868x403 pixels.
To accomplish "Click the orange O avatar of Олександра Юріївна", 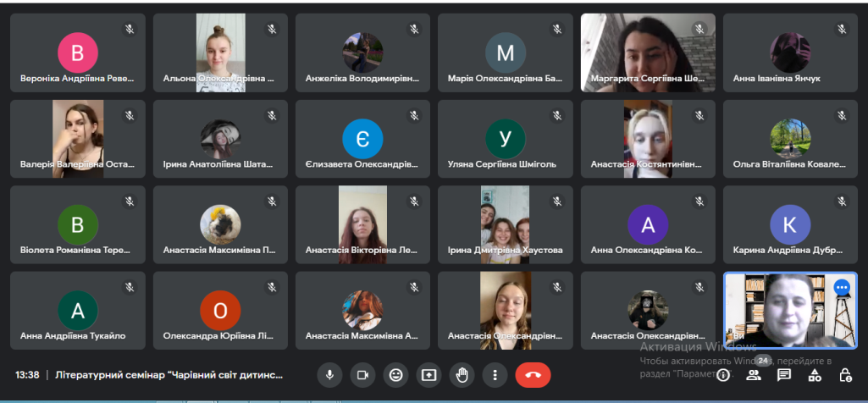I will (x=220, y=311).
